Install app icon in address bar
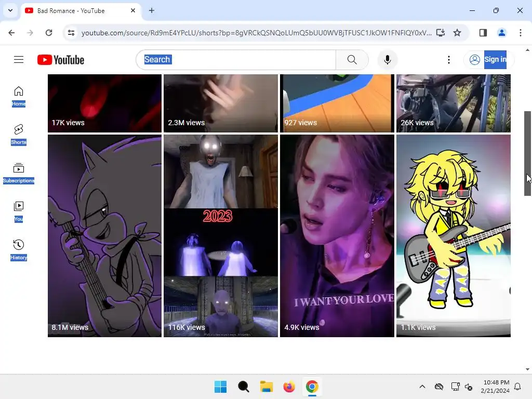Viewport: 532px width, 399px height. pos(441,33)
